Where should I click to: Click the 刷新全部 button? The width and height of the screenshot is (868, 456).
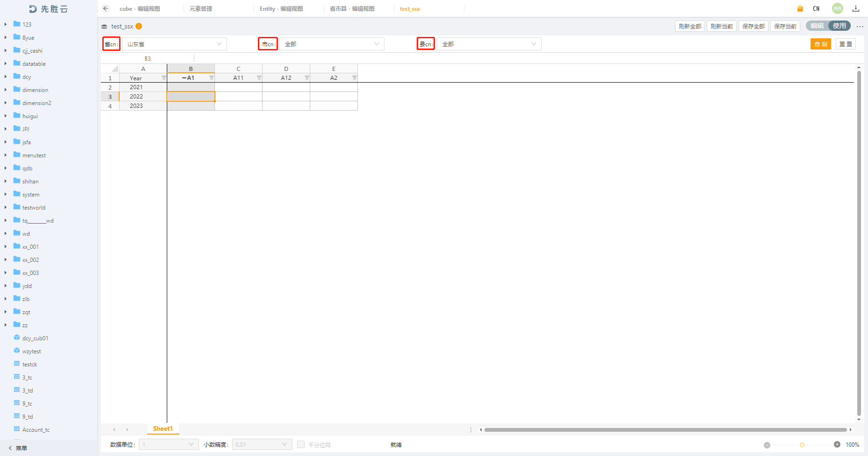690,26
